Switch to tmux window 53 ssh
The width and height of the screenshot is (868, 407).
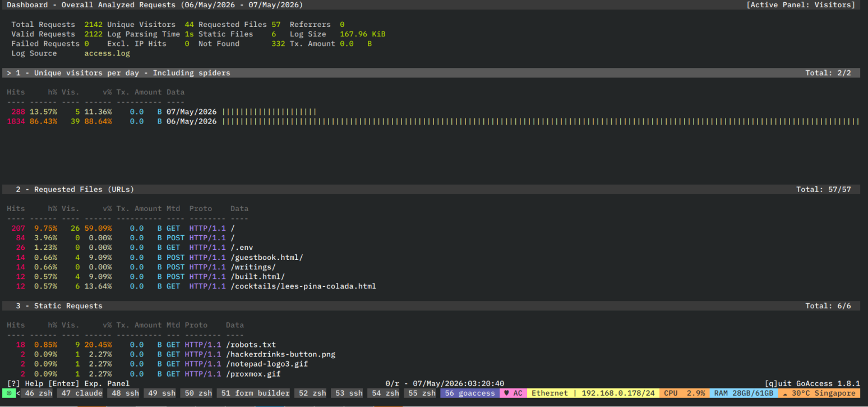(349, 394)
